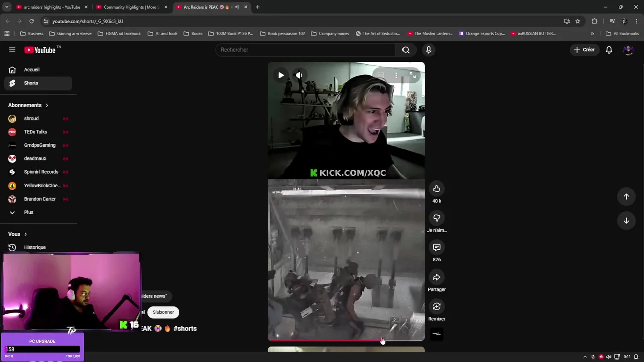Focus the Rechercher search field
Viewport: 644px width, 362px height.
click(306, 50)
